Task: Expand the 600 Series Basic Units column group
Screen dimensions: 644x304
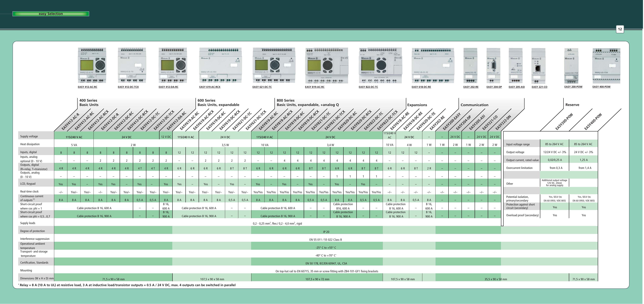Action: point(218,103)
